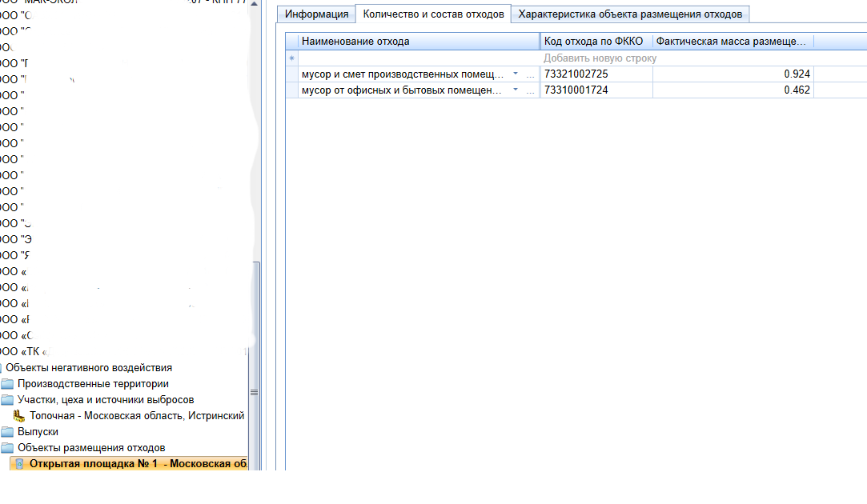
Task: Click Добавить новую строку to add row
Action: [600, 58]
